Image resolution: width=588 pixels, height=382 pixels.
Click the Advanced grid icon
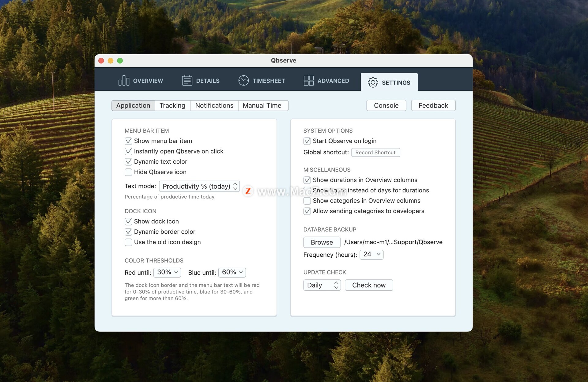[308, 81]
